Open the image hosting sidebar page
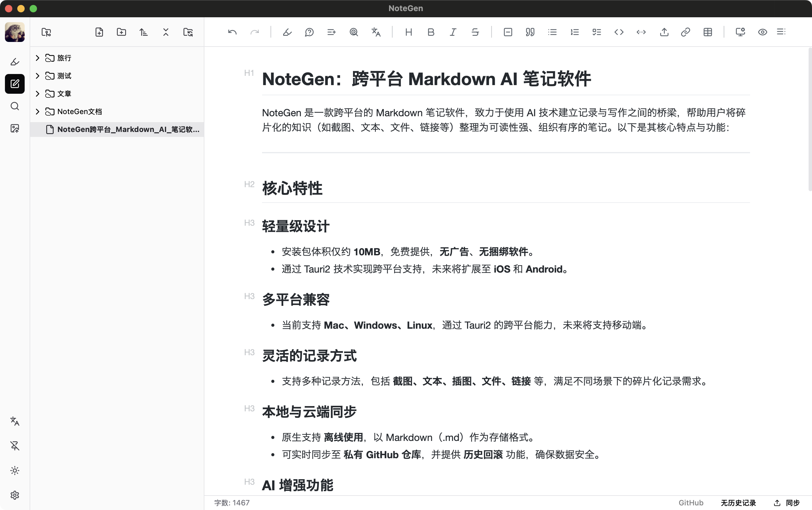The image size is (812, 510). point(15,129)
